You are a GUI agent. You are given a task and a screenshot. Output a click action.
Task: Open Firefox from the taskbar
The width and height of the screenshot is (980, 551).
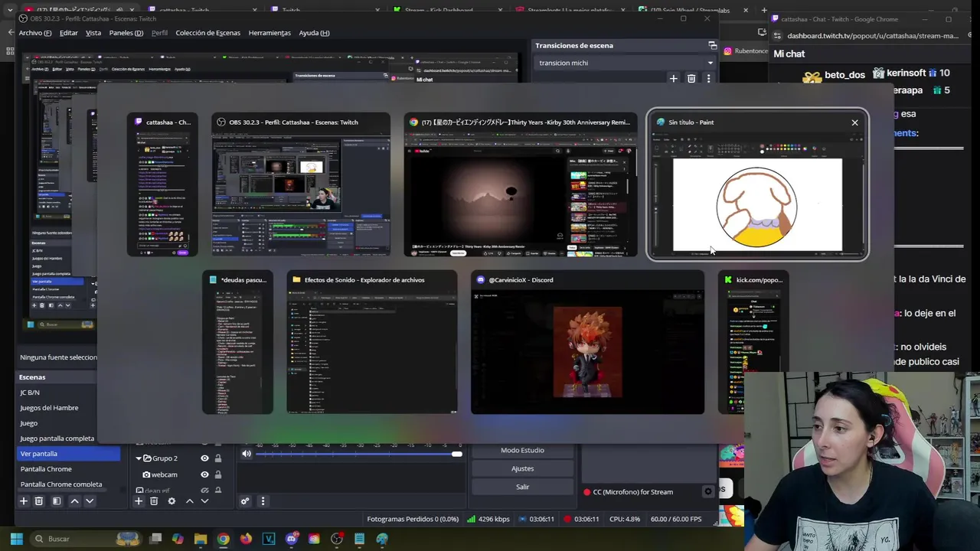click(246, 539)
